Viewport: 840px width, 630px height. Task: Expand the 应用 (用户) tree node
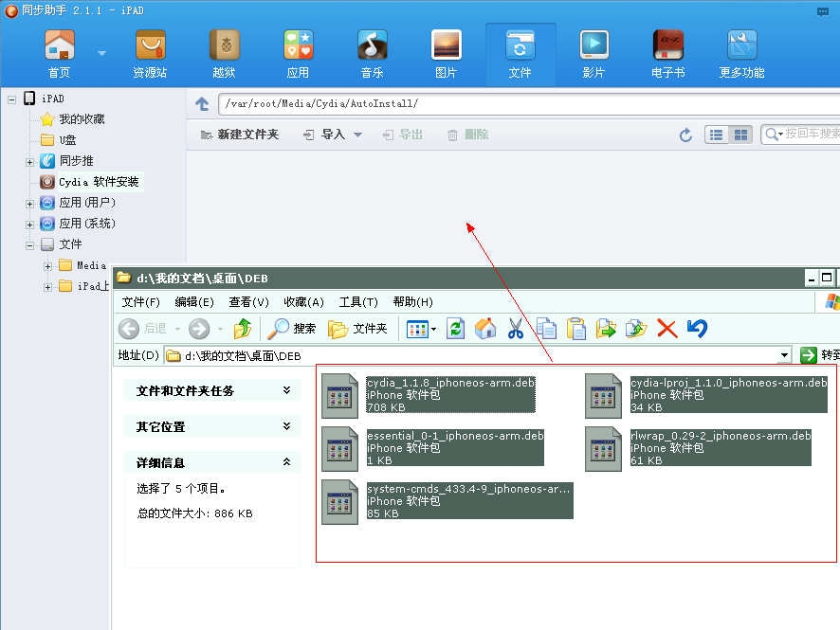point(30,204)
